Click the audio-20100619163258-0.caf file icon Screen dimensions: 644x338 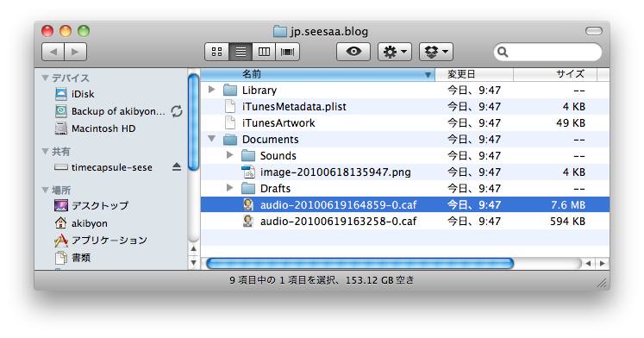pos(248,221)
